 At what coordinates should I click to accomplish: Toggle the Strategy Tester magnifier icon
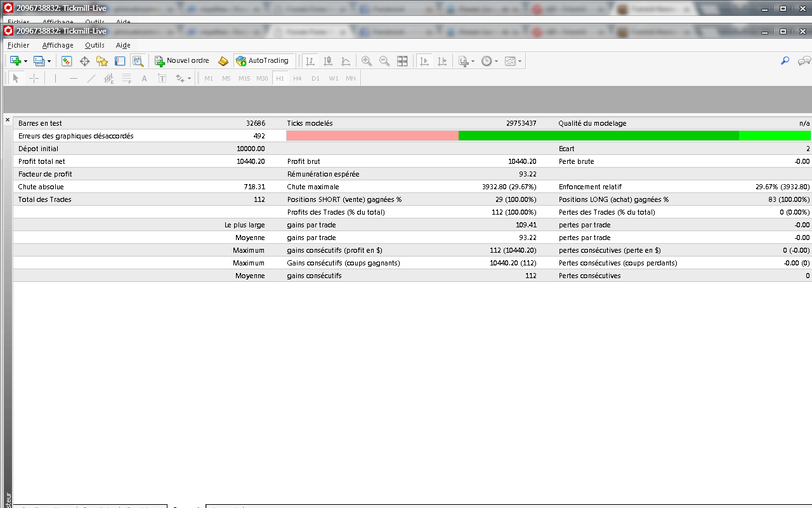(x=138, y=61)
